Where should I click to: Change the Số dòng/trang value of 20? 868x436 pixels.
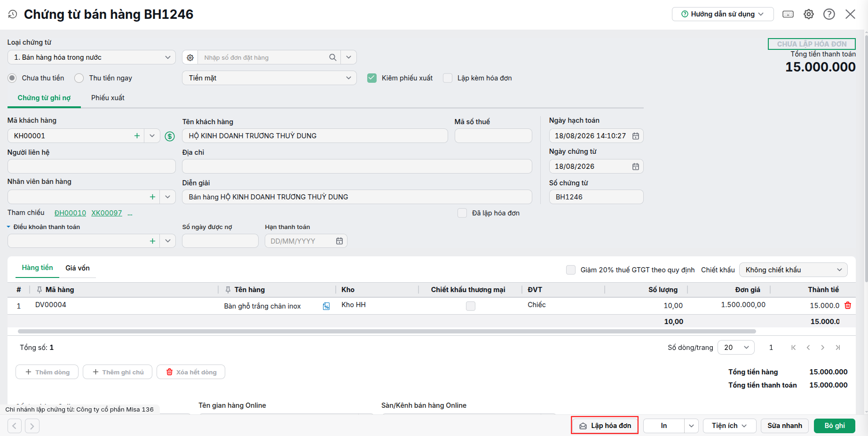(736, 348)
